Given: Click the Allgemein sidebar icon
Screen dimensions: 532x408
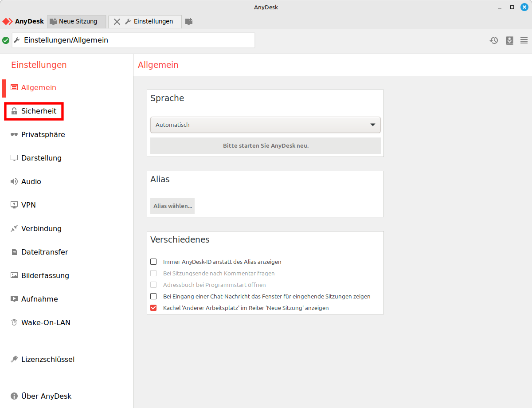Looking at the screenshot, I should pos(14,87).
